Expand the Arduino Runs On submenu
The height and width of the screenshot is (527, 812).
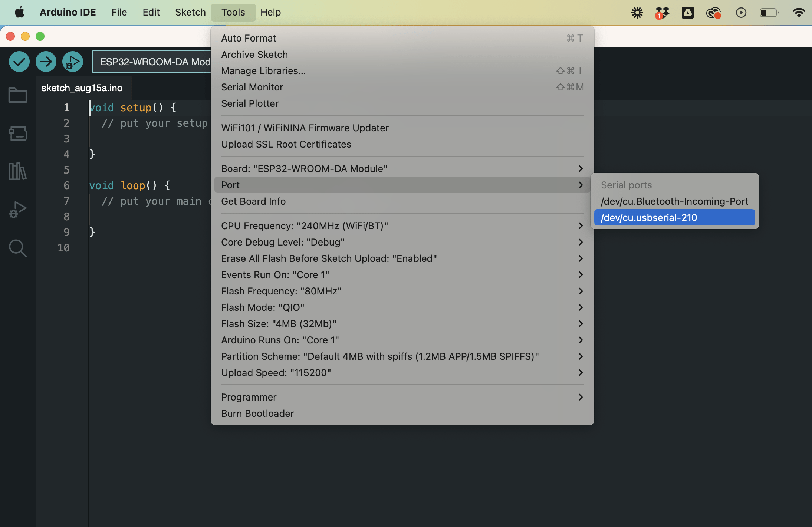[x=402, y=340]
